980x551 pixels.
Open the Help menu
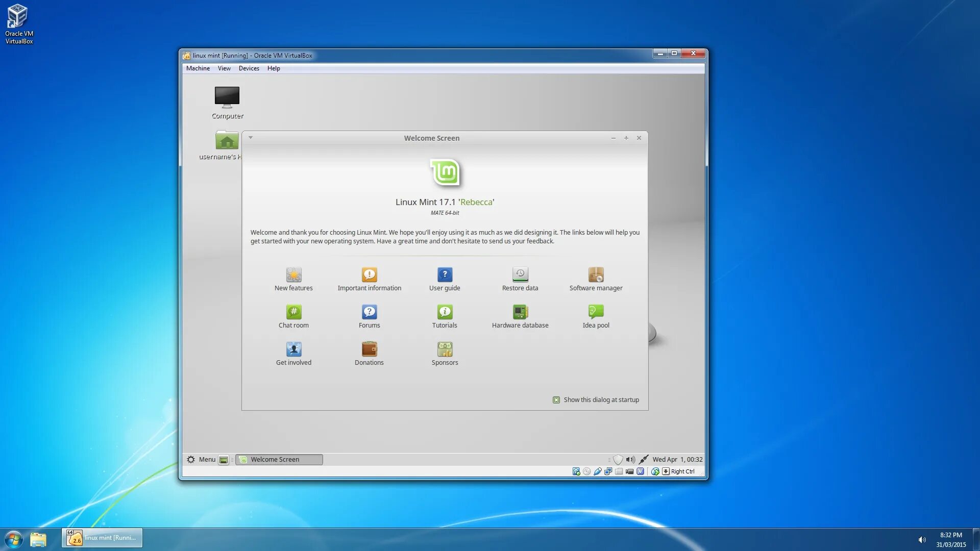click(274, 68)
